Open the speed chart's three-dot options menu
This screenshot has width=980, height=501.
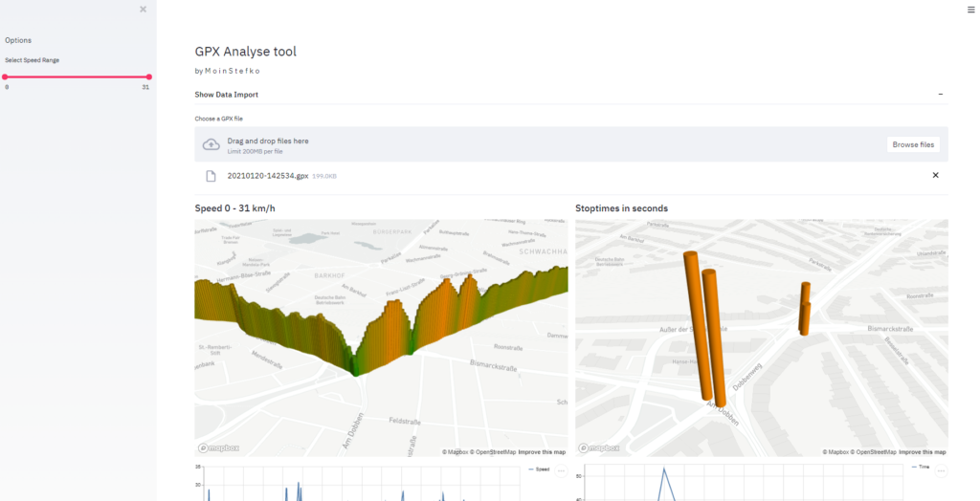point(561,470)
